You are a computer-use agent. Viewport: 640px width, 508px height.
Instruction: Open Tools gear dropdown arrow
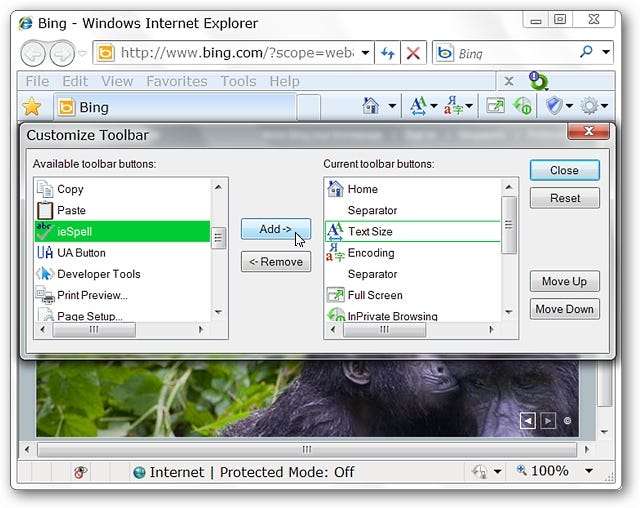[604, 106]
